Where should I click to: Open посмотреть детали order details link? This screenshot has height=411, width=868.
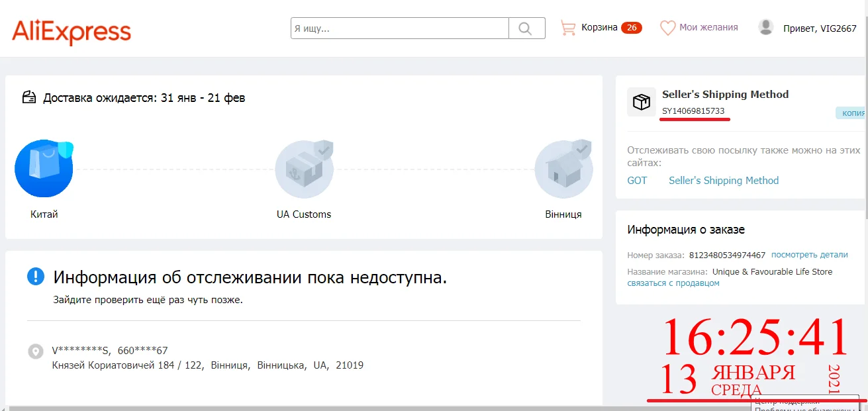point(809,254)
